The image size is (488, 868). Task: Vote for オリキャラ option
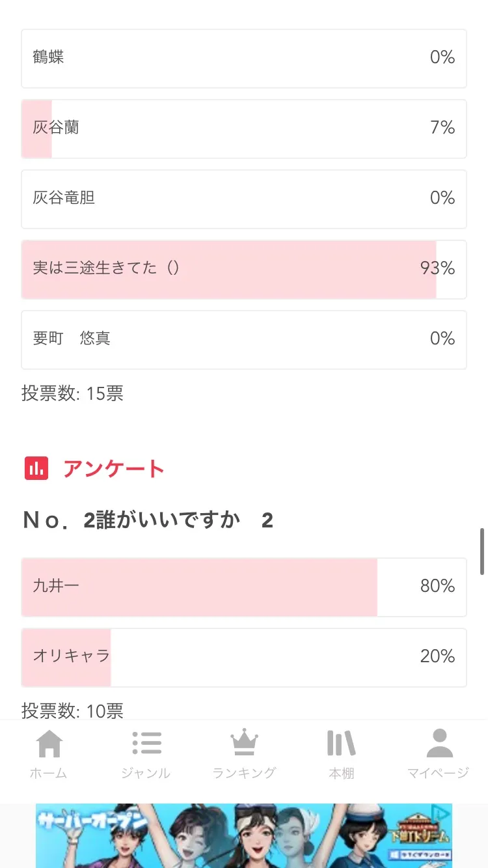244,658
